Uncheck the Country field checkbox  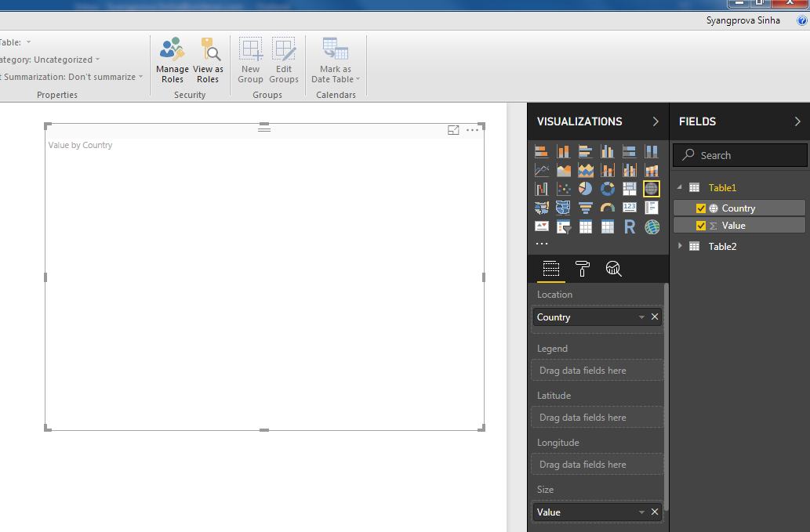click(701, 208)
